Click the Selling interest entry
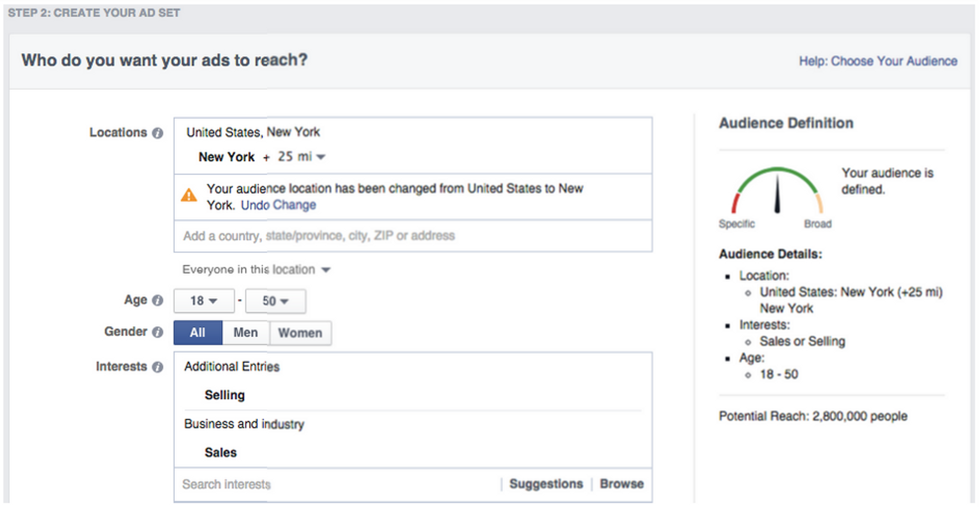 (x=224, y=395)
